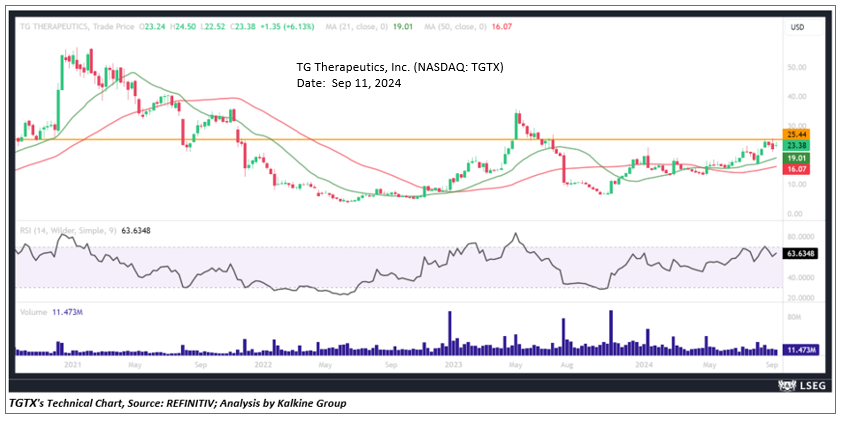Screen dimensions: 846x423
Task: Click the black 63.6348 RSI value tag
Action: tap(800, 253)
